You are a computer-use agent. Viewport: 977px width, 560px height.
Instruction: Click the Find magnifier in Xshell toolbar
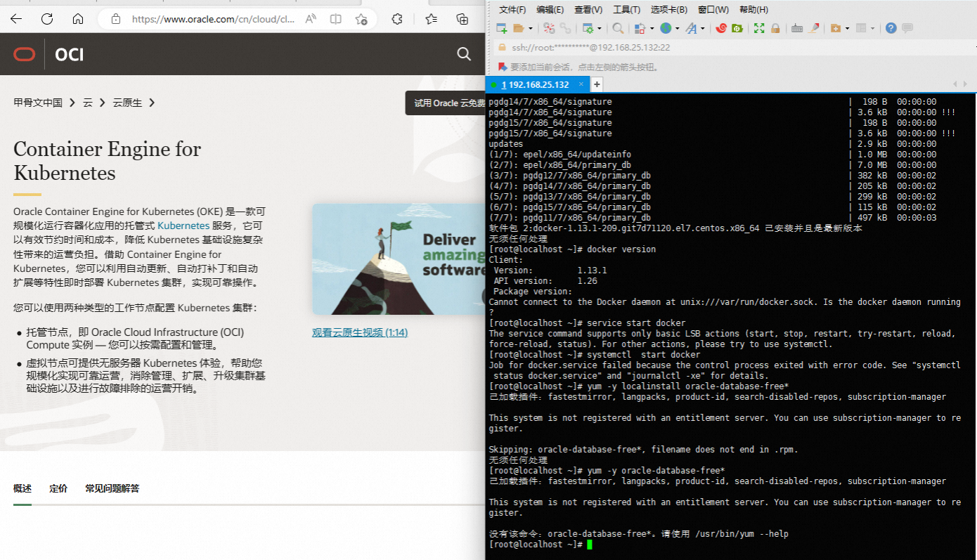click(618, 28)
